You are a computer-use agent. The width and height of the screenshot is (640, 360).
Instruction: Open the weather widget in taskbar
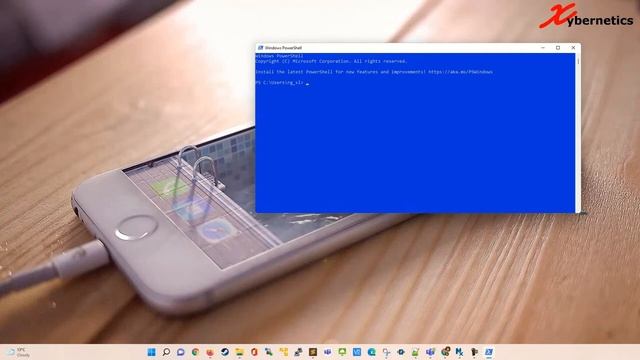point(18,352)
